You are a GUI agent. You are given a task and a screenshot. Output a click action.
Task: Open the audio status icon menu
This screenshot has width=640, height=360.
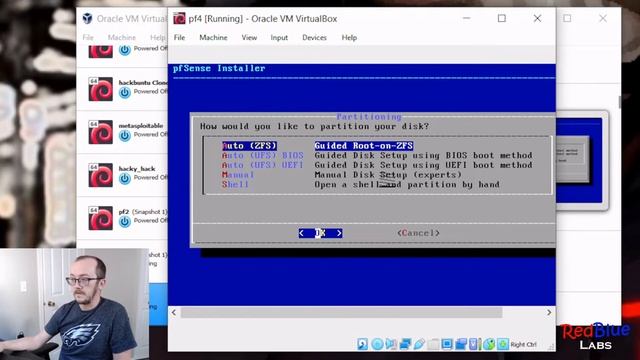click(x=391, y=344)
